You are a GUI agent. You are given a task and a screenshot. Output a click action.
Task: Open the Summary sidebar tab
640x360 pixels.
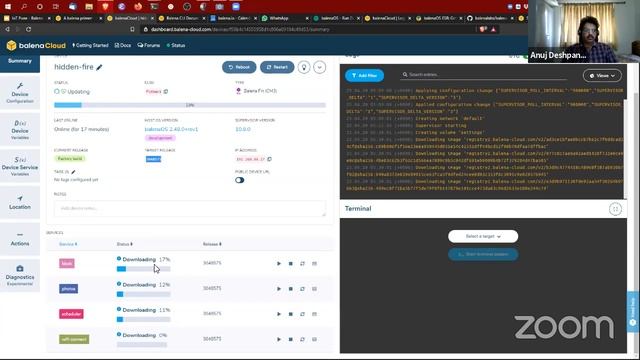tap(20, 63)
